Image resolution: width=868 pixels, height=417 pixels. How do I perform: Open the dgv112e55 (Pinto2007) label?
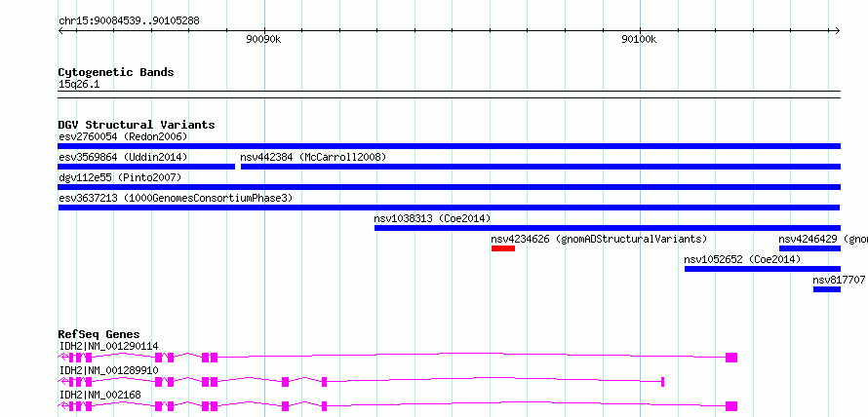tap(120, 177)
